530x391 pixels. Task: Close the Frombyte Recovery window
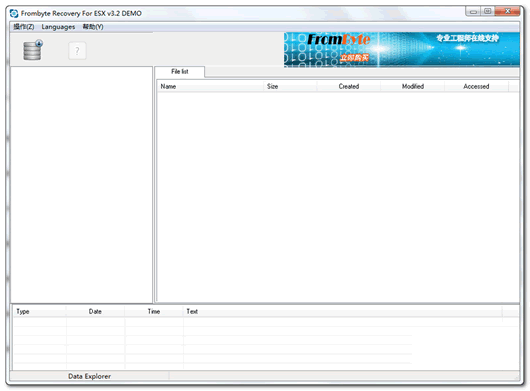tap(507, 11)
